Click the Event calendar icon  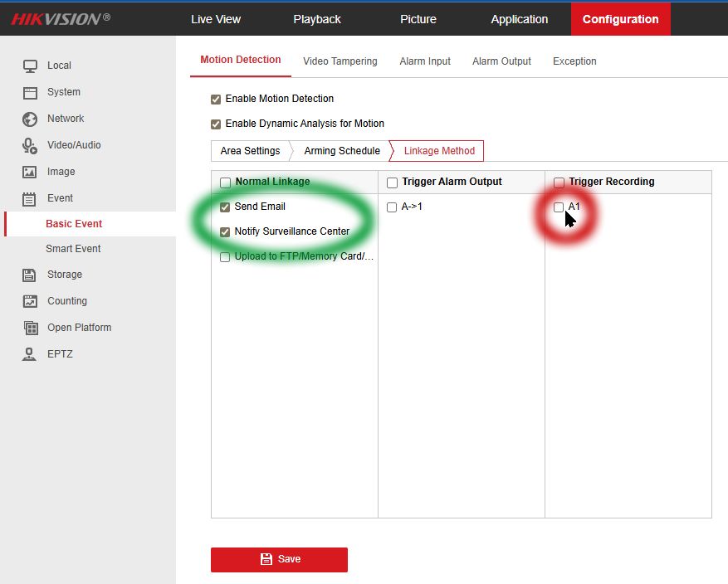click(29, 199)
